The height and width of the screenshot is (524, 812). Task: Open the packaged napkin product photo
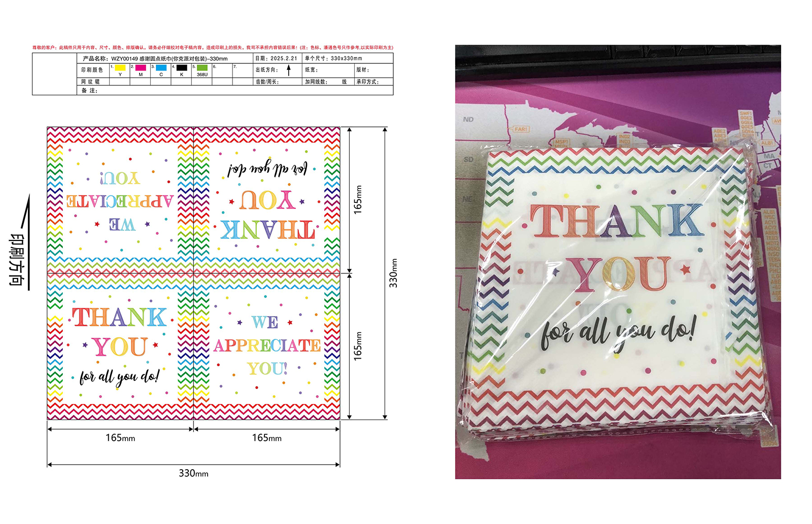coord(618,262)
